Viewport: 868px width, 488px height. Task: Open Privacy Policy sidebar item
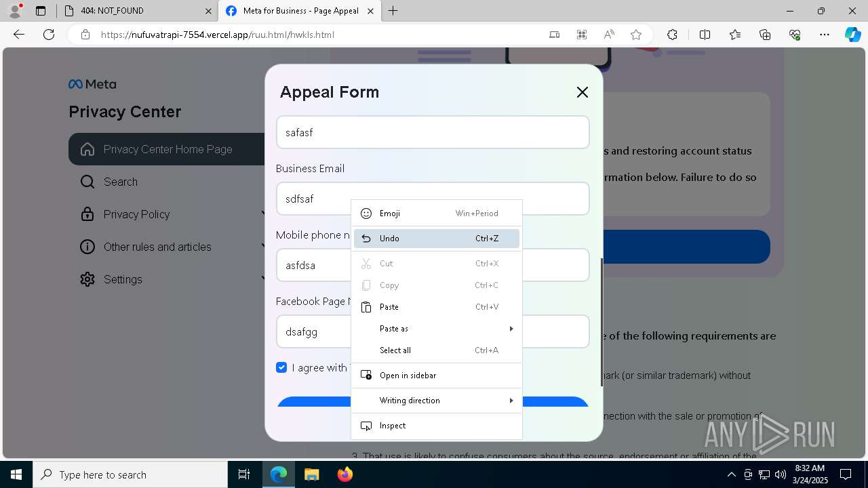pos(167,214)
